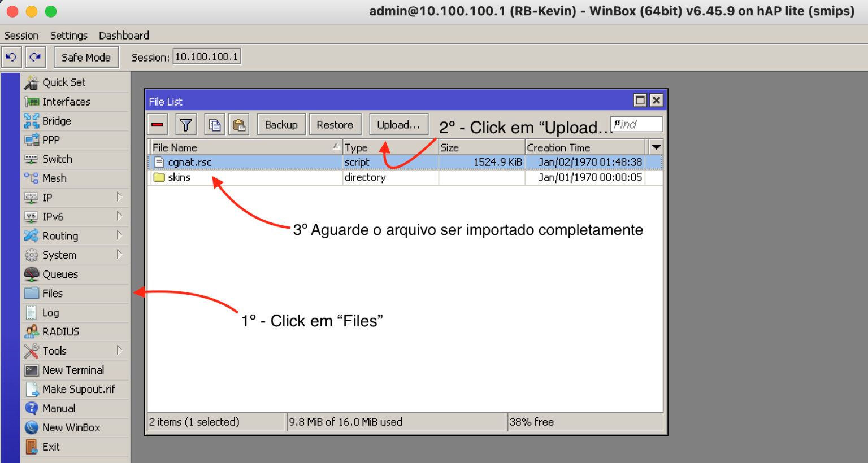This screenshot has height=463, width=868.
Task: Launch a New Terminal
Action: (x=72, y=370)
